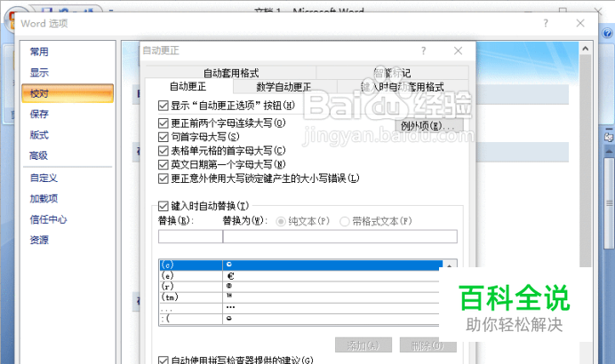Open 键入时自动套用格式 tab

tap(403, 87)
